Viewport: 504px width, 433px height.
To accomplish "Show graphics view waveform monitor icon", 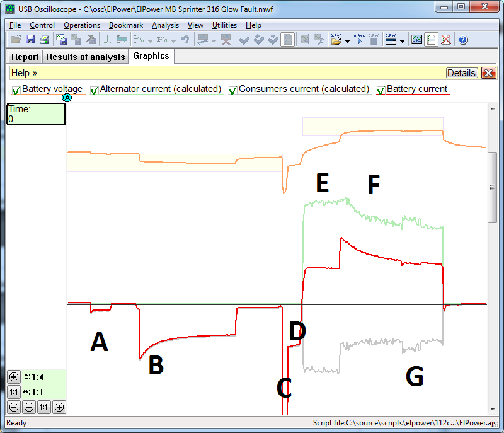I will point(417,40).
